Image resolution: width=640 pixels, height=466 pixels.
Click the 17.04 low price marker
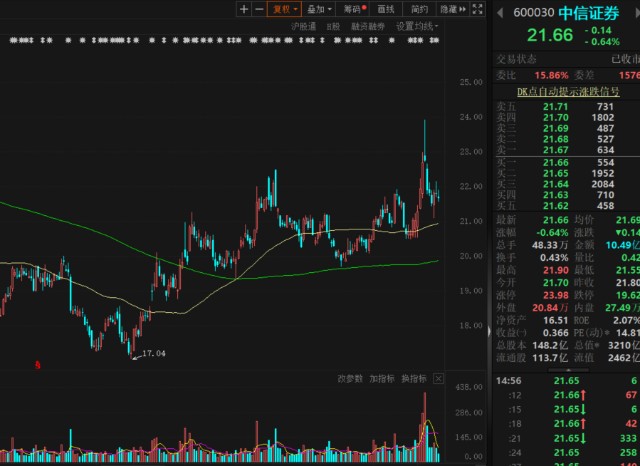coord(153,354)
